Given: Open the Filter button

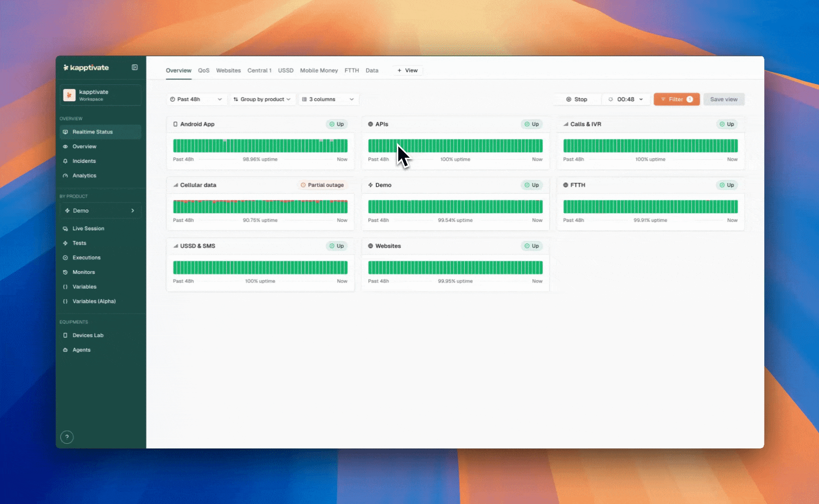Looking at the screenshot, I should 677,99.
